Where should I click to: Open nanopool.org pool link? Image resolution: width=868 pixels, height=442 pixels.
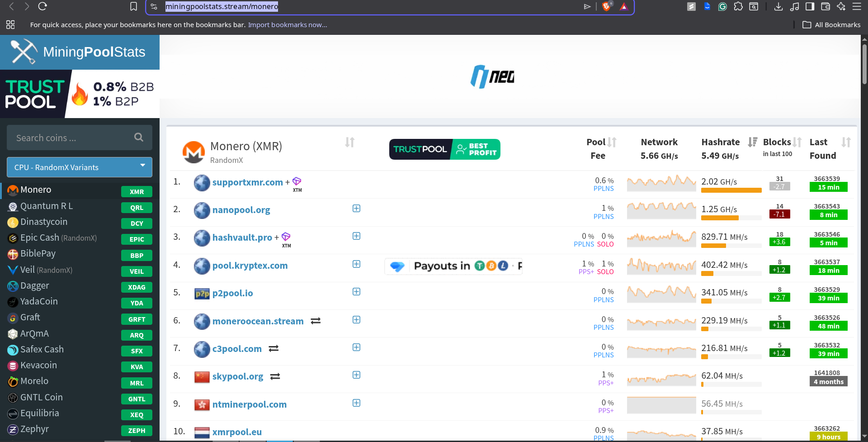tap(241, 210)
